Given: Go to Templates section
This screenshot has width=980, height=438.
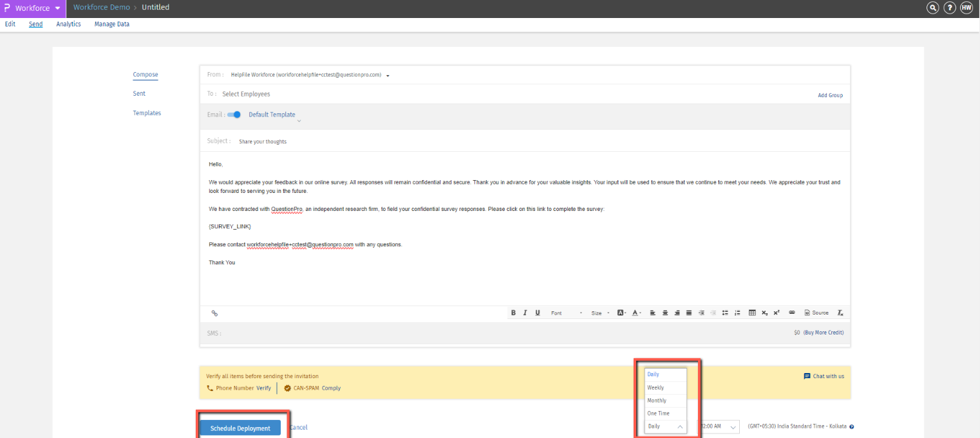Looking at the screenshot, I should pyautogui.click(x=147, y=113).
